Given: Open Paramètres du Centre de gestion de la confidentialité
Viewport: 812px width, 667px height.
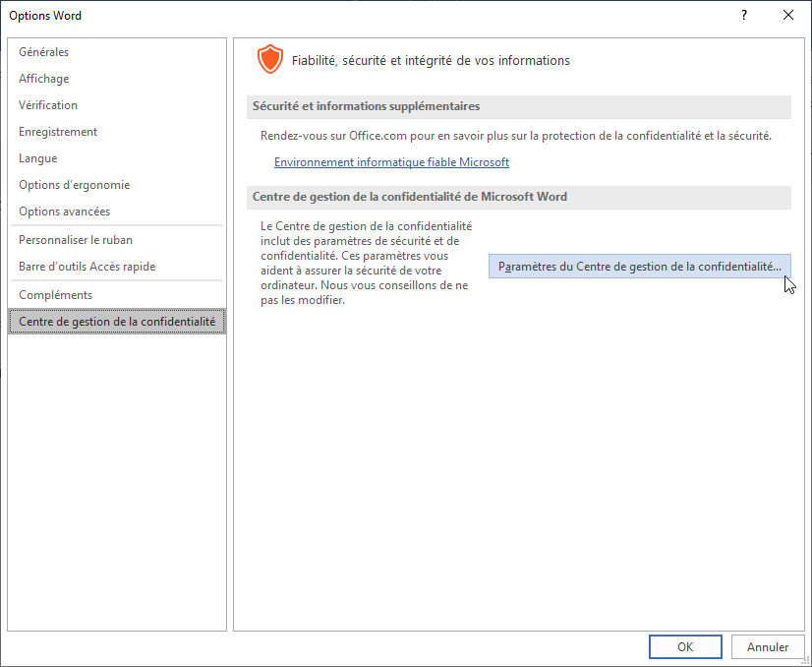Looking at the screenshot, I should [639, 267].
